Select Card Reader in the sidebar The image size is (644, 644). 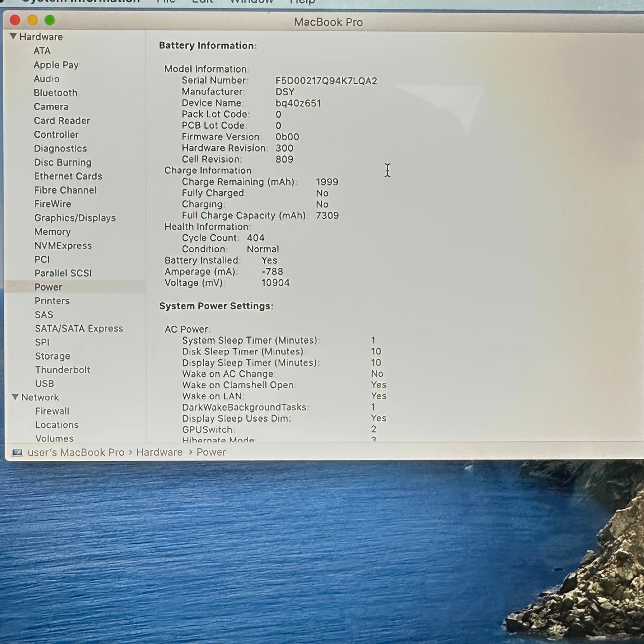click(62, 120)
